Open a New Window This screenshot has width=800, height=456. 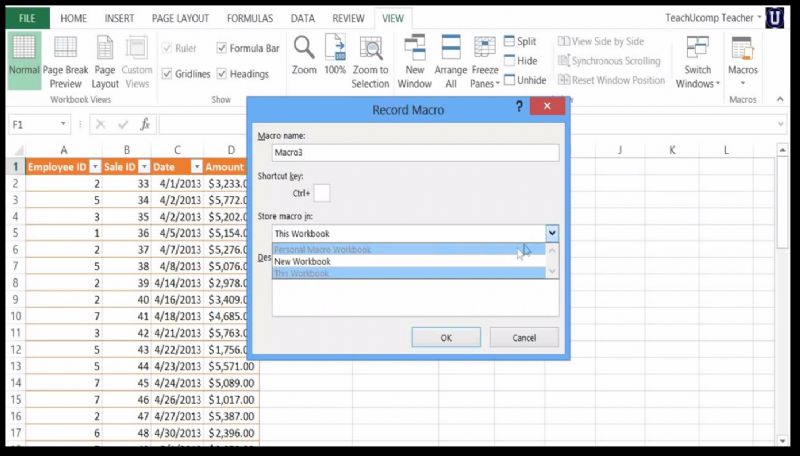pyautogui.click(x=414, y=62)
